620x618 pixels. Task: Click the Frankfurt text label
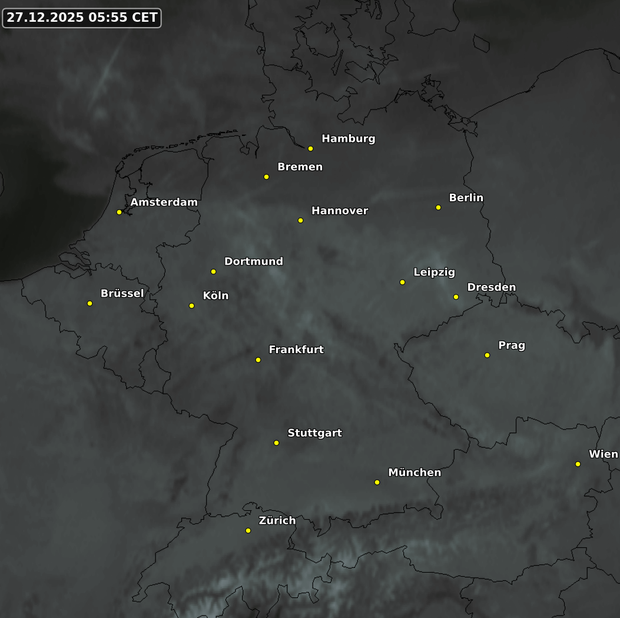click(x=296, y=350)
